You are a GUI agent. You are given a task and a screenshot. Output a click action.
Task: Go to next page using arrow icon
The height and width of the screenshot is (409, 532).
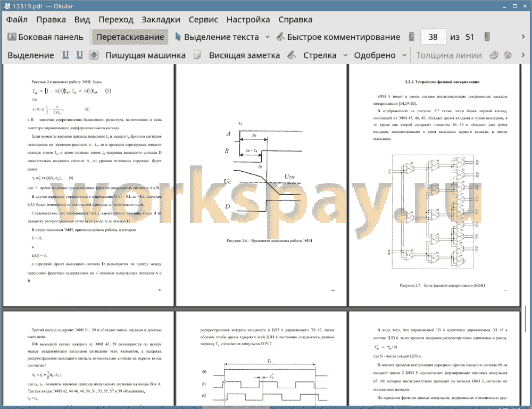pyautogui.click(x=487, y=37)
